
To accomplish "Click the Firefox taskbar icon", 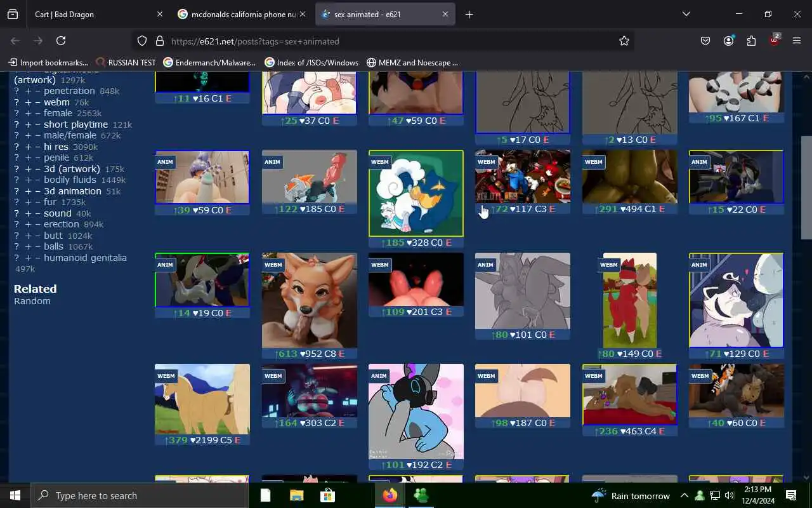I will (x=390, y=495).
